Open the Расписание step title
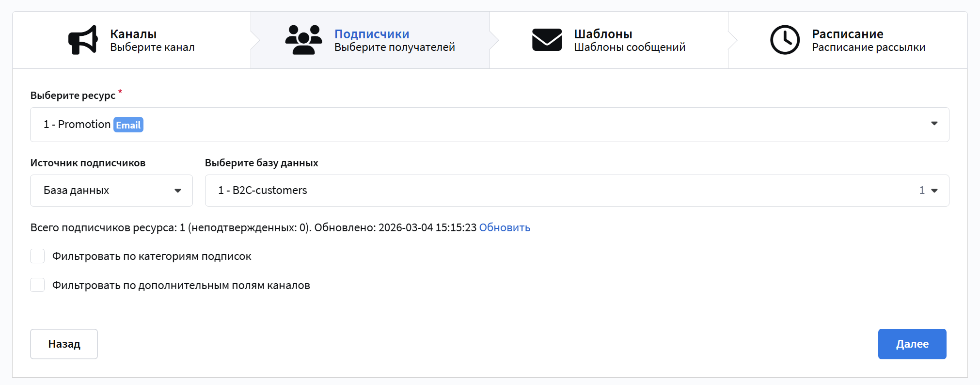The height and width of the screenshot is (385, 980). pos(847,34)
